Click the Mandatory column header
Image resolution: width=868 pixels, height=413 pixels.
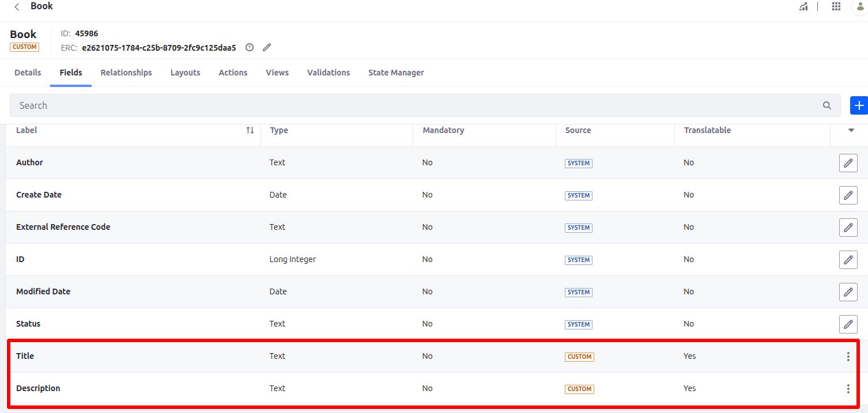click(443, 130)
